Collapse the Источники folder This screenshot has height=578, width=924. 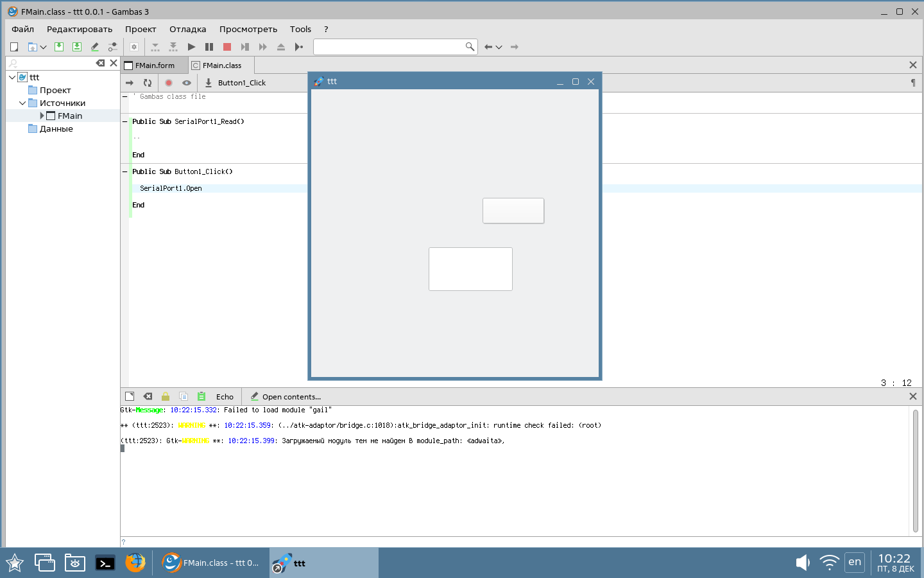[x=22, y=103]
